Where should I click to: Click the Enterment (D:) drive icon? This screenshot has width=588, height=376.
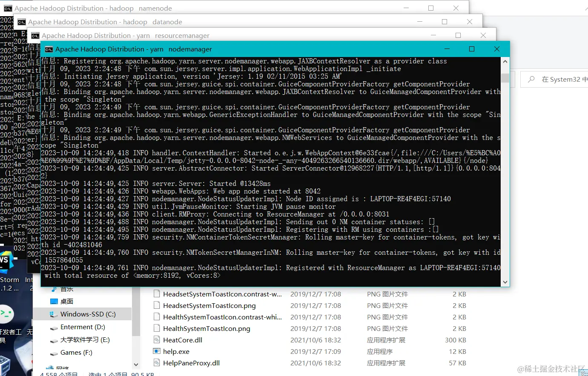pos(54,328)
